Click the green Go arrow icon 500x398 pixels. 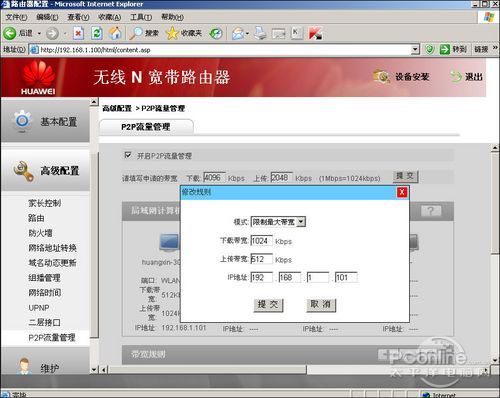pos(445,50)
